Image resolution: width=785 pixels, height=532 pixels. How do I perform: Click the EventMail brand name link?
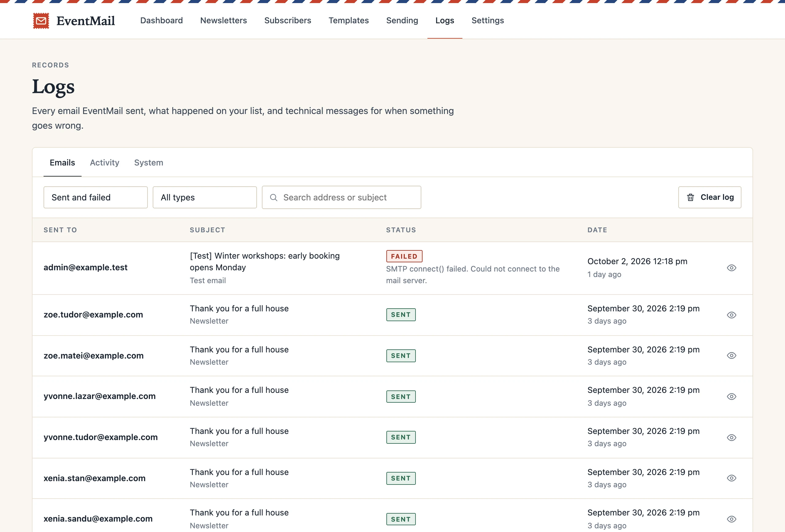(x=86, y=21)
